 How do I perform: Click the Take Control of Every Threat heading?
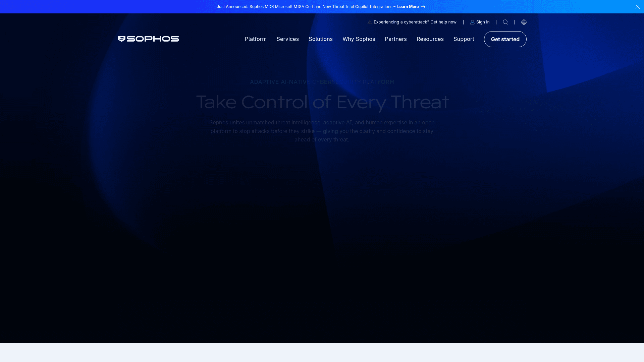tap(322, 102)
